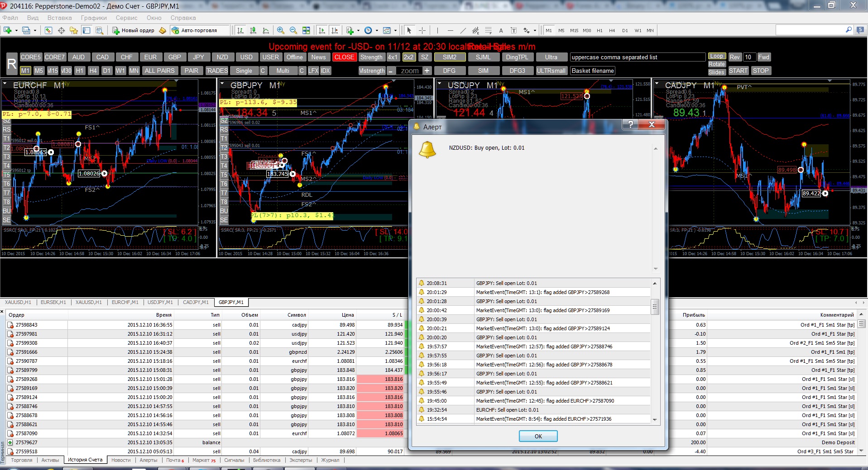Select the crosshair cursor tool
Viewport: 868px width, 470px height.
422,30
